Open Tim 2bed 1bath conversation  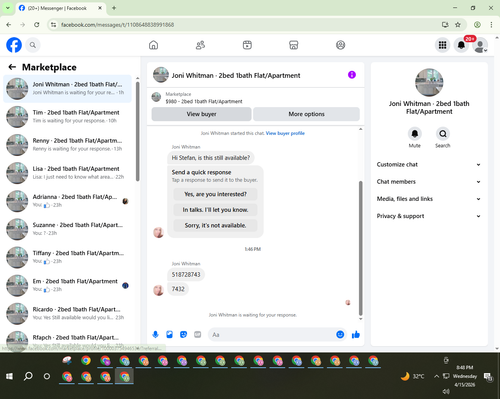point(67,117)
